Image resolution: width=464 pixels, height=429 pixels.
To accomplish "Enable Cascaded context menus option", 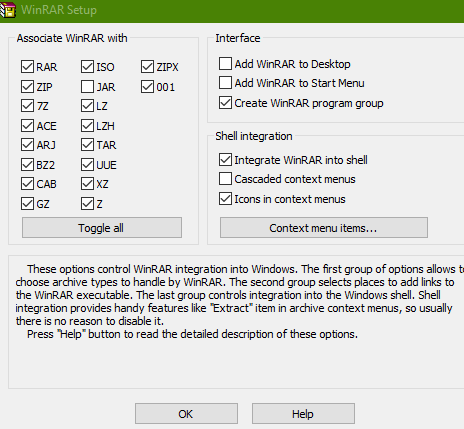I will click(x=225, y=179).
